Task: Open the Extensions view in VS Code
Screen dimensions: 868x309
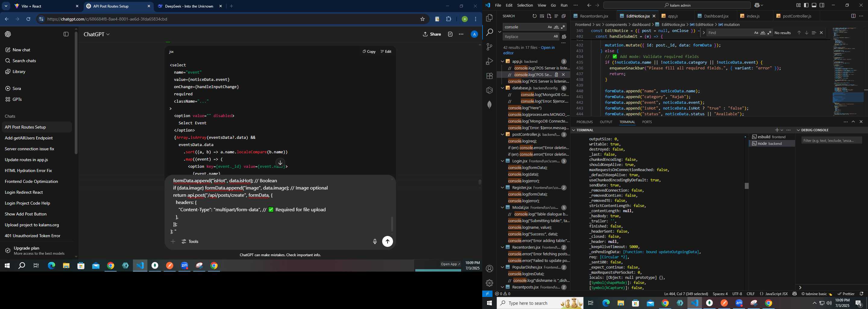Action: 489,76
